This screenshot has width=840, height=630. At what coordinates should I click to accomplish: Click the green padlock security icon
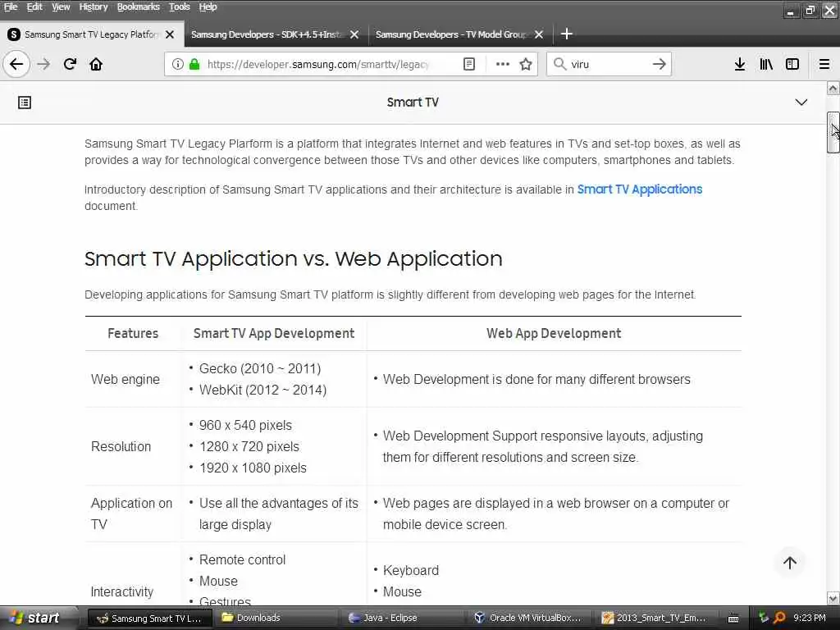(194, 64)
